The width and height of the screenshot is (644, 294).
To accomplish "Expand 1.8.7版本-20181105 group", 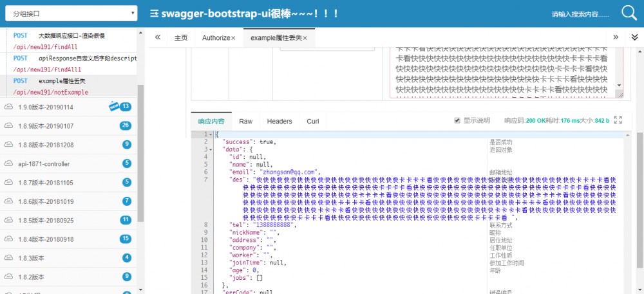I will click(x=68, y=183).
